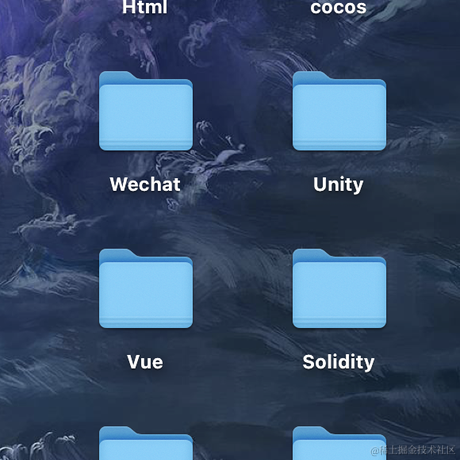This screenshot has width=460, height=460.
Task: Select the Vue folder icon
Action: (x=146, y=288)
